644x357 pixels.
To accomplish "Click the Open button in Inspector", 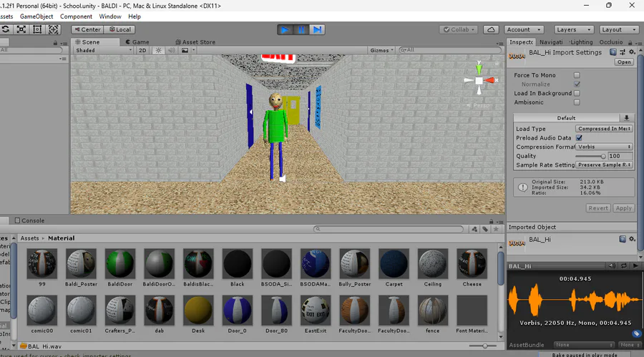I will tap(624, 62).
